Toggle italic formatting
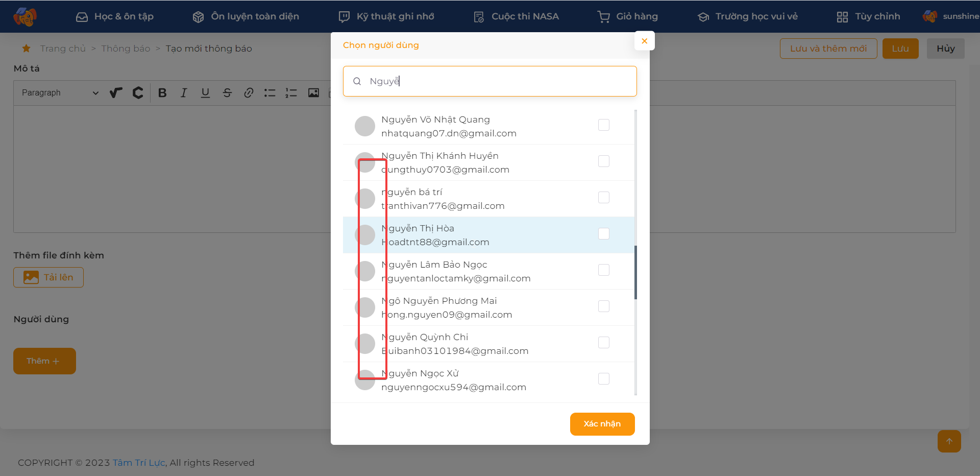 click(x=184, y=93)
